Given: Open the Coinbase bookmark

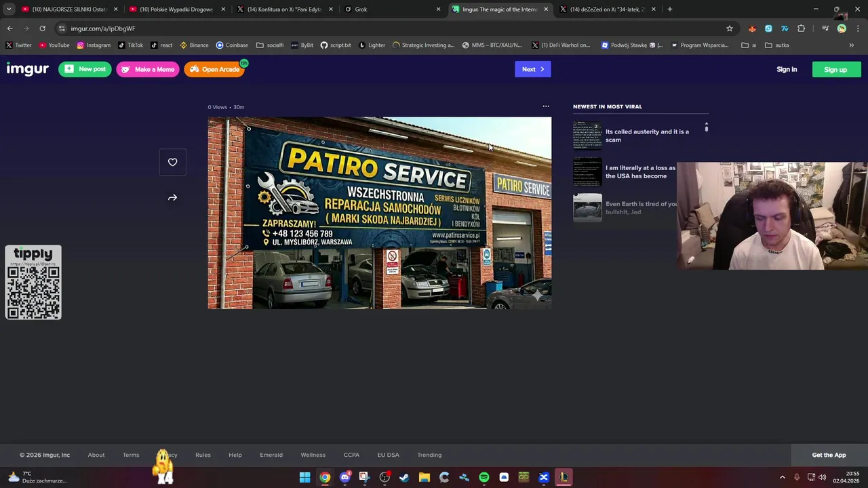Looking at the screenshot, I should point(232,45).
